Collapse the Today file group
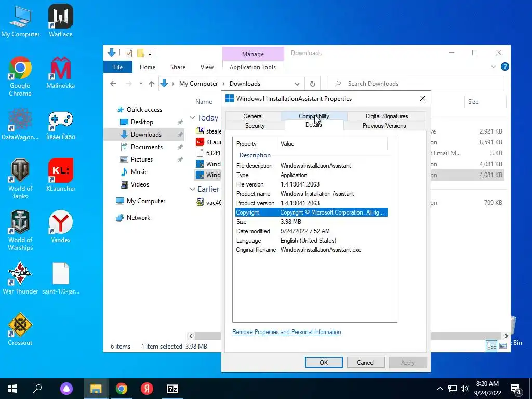The height and width of the screenshot is (399, 532). [192, 118]
